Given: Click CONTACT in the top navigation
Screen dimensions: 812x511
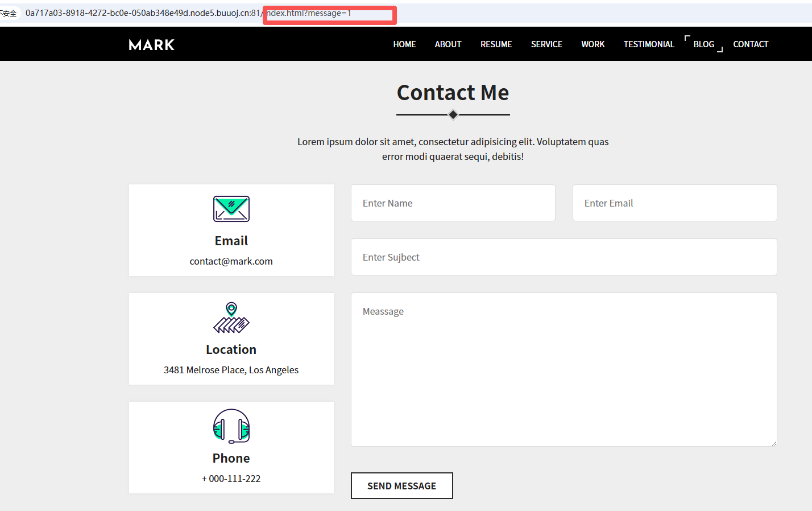Looking at the screenshot, I should [751, 44].
